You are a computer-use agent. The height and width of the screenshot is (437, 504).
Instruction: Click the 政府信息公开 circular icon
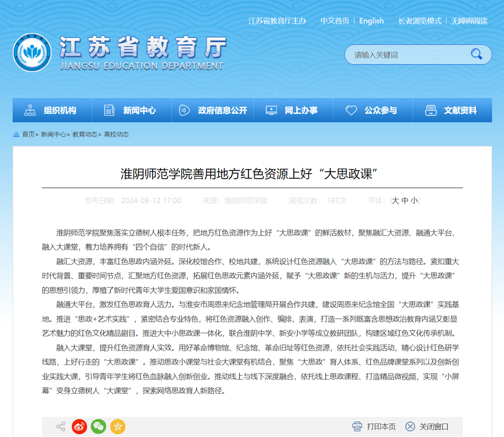[184, 110]
